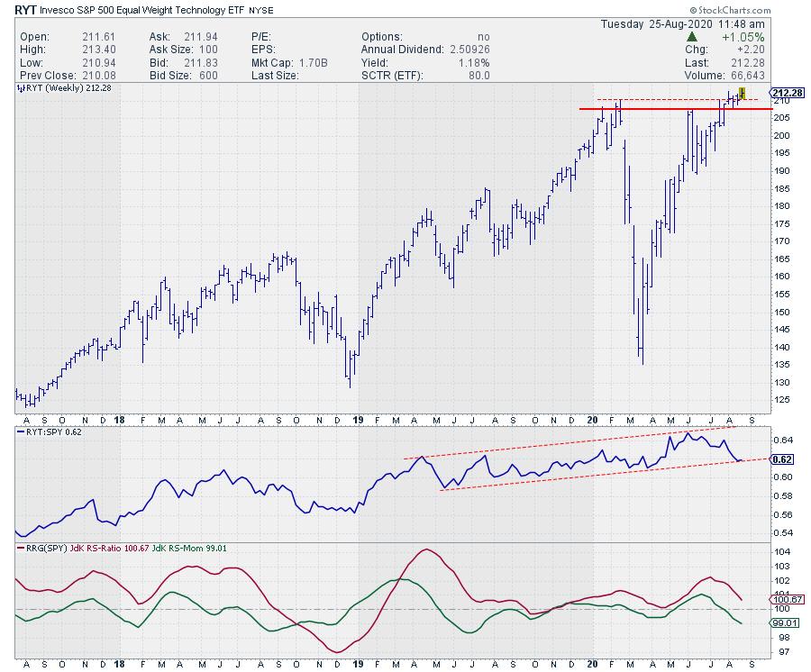Click the green up-arrow change indicator
Image resolution: width=811 pixels, height=672 pixels.
click(691, 37)
